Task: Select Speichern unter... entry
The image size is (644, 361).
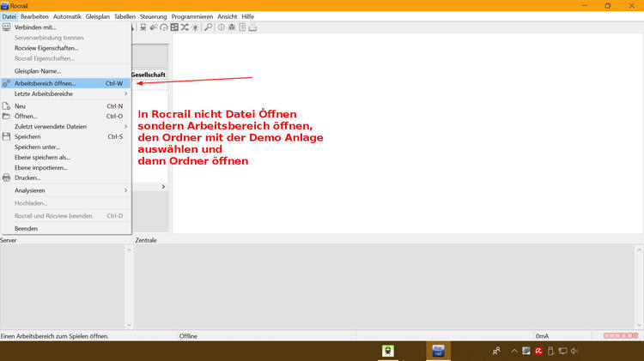Action: [66, 147]
